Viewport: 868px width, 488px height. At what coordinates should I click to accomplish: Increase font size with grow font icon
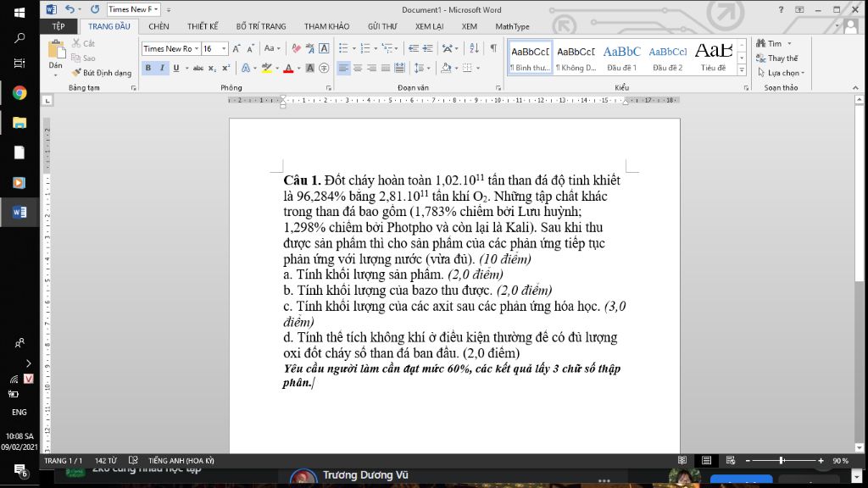coord(236,48)
